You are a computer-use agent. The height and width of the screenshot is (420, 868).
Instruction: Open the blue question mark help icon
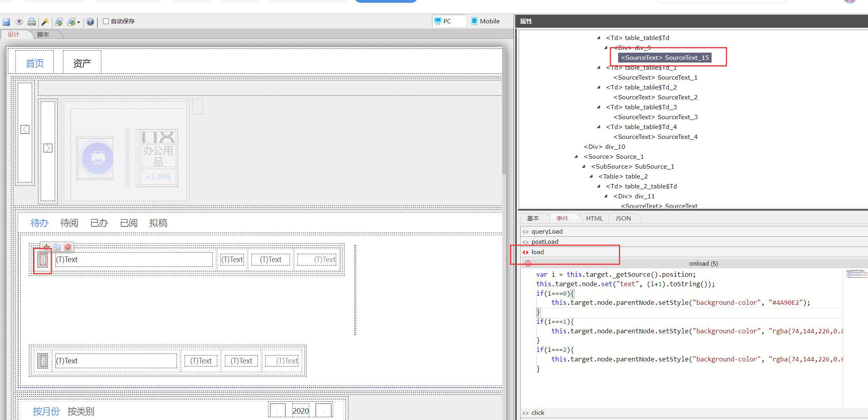(x=90, y=22)
